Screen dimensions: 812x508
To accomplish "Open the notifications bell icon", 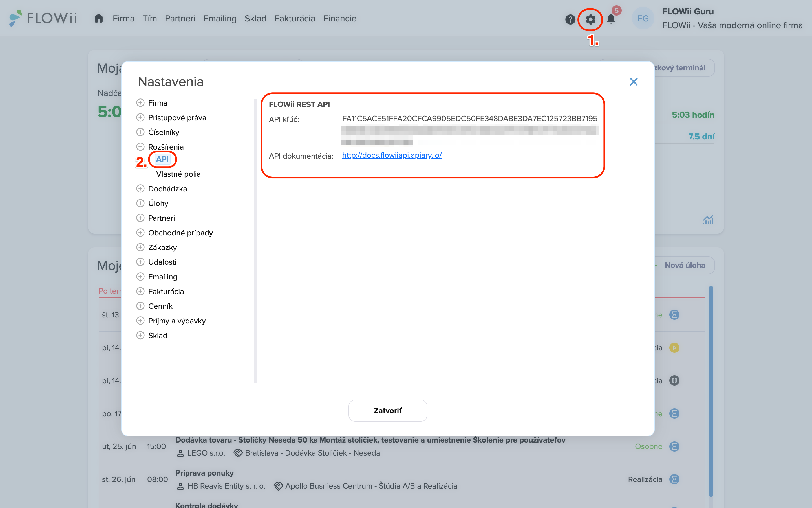I will coord(611,19).
